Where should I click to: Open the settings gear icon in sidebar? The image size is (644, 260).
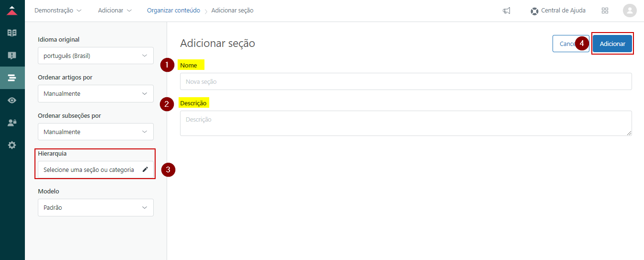click(12, 145)
